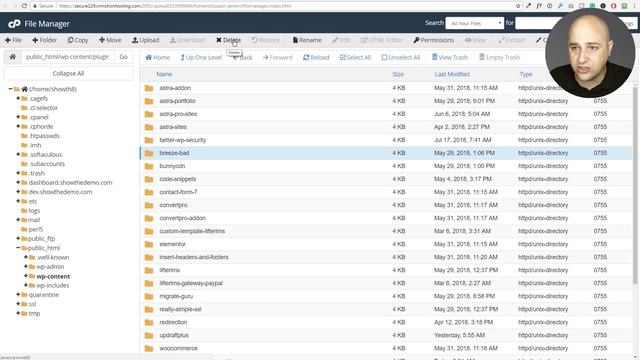The height and width of the screenshot is (360, 640).
Task: Sort by the Type column header
Action: click(x=526, y=74)
